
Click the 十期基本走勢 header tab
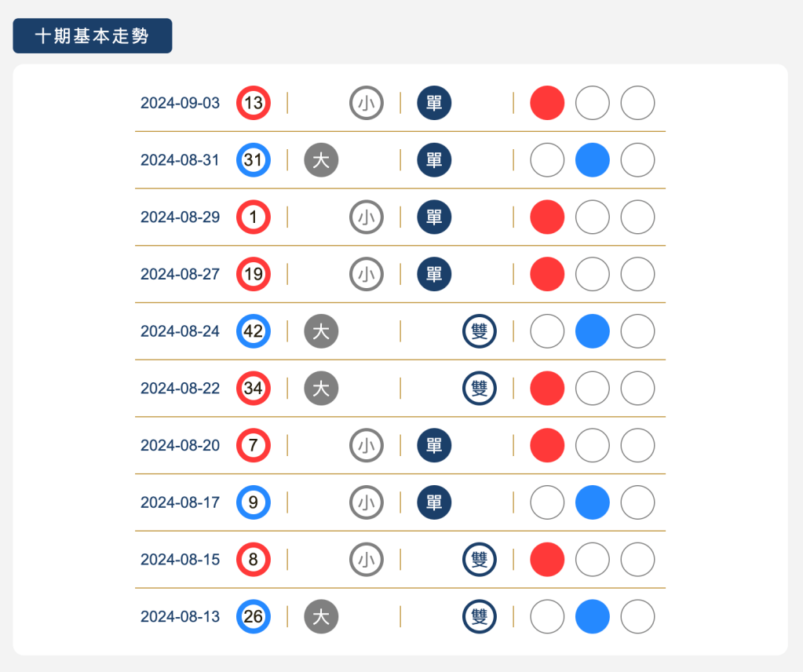[93, 36]
